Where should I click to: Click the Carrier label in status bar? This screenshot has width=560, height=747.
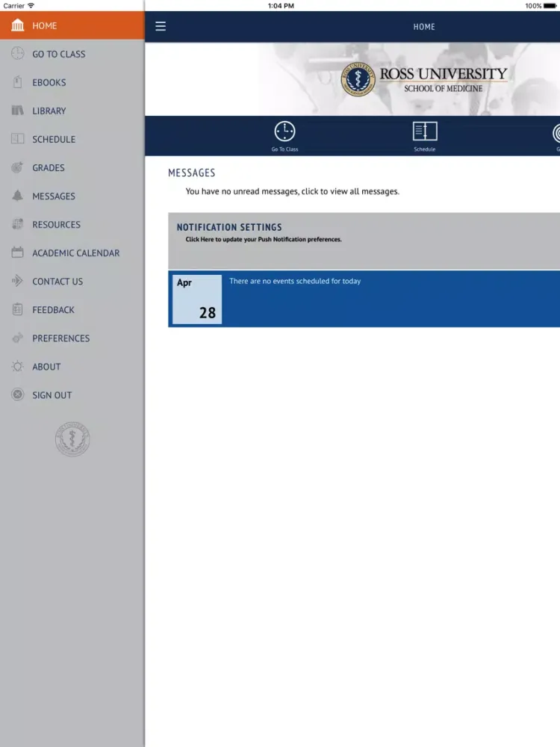[13, 6]
